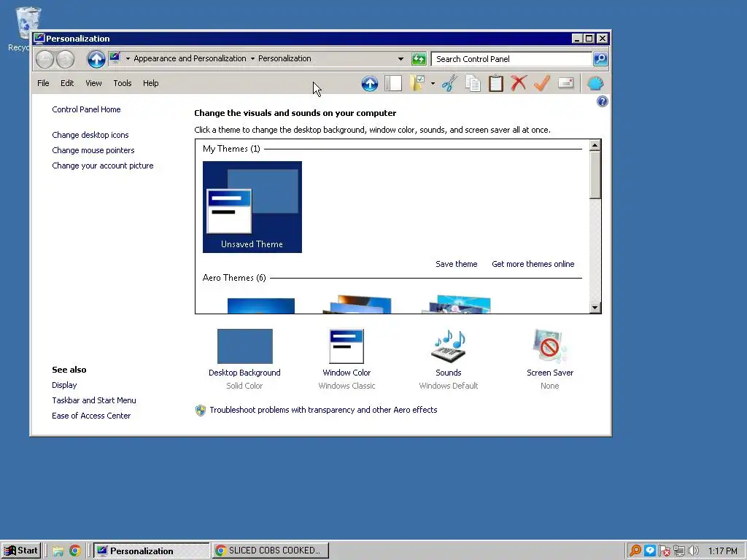Click the 1:17 PM taskbar clock
Screen dimensions: 747x560
click(722, 551)
